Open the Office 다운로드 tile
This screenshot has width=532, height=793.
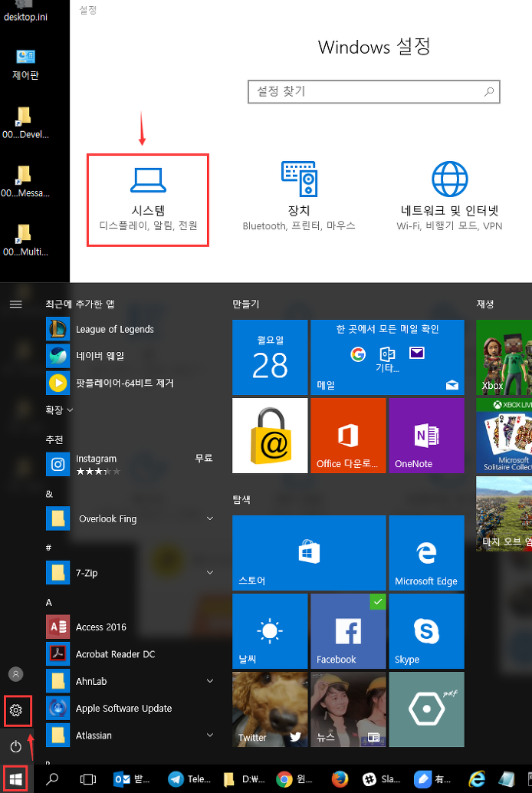(x=348, y=436)
